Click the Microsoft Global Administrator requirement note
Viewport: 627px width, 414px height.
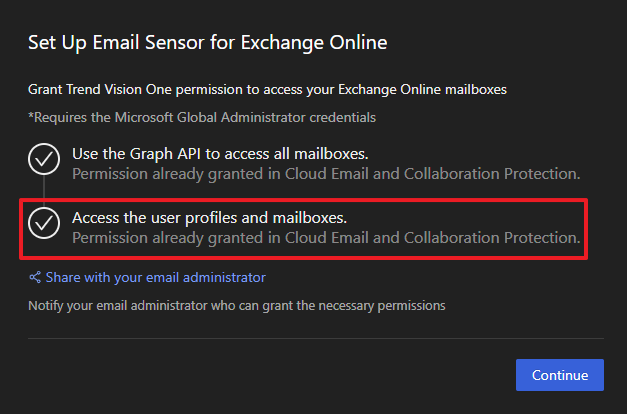pyautogui.click(x=202, y=117)
